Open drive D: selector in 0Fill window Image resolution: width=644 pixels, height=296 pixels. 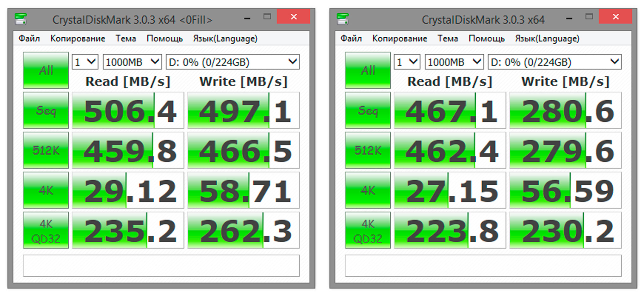coord(233,62)
